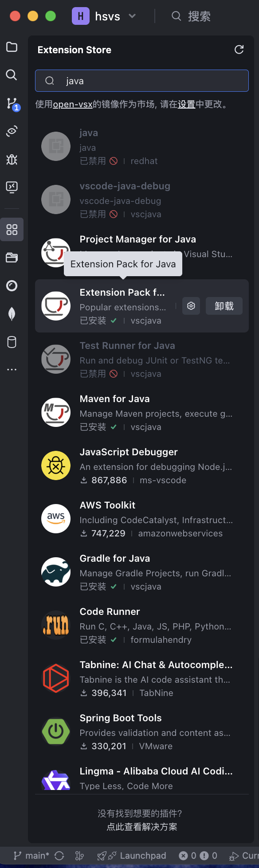Screen dimensions: 259x868
Task: Open the database panel icon in sidebar
Action: 12,342
